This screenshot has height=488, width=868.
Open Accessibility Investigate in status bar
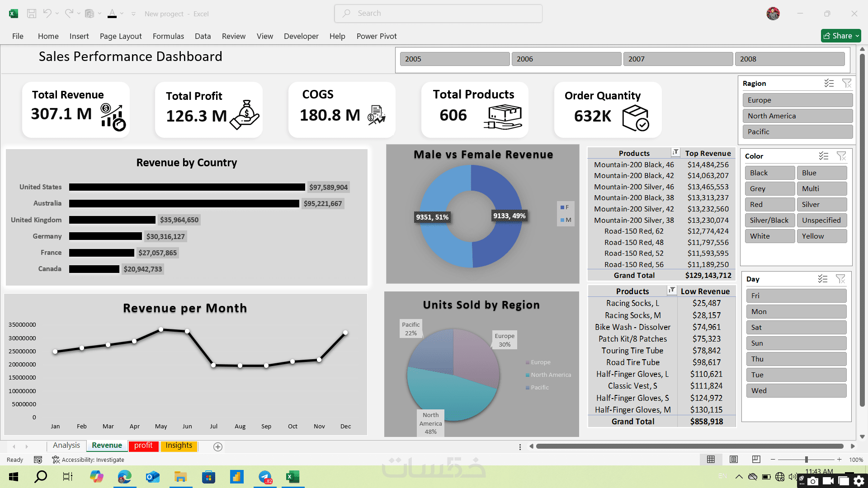[x=88, y=460]
